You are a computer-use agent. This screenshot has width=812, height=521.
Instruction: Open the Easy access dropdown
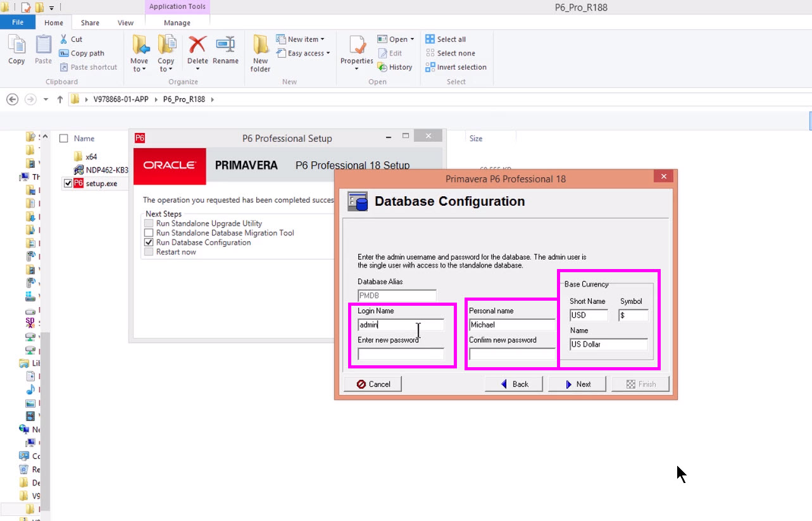point(303,53)
